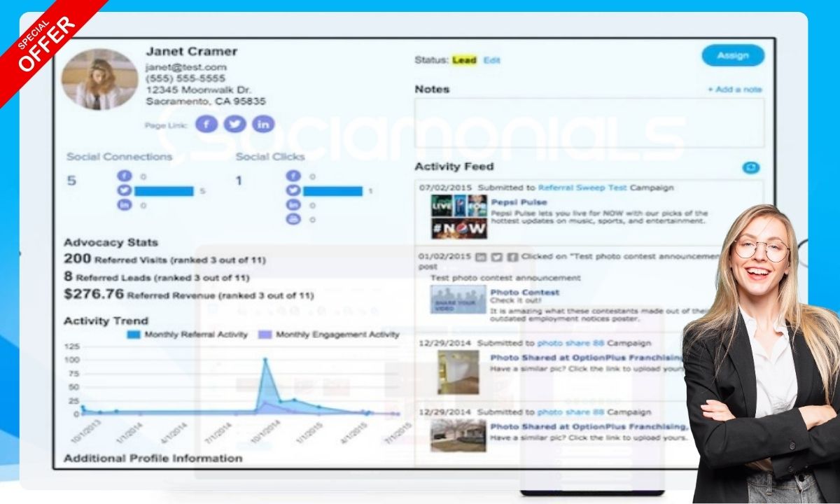Click the Add a note link
Viewport: 840px width, 504px height.
[x=734, y=90]
